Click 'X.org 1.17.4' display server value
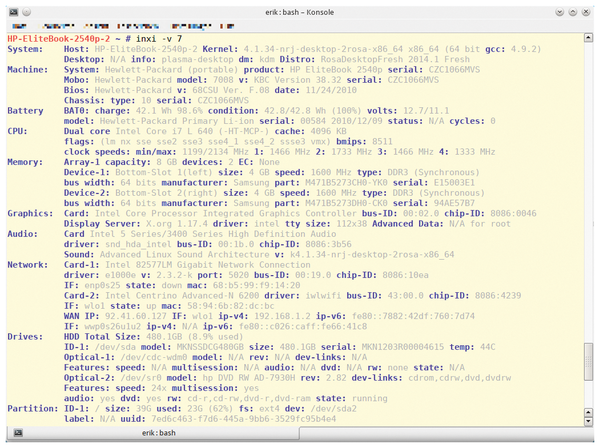 point(177,224)
